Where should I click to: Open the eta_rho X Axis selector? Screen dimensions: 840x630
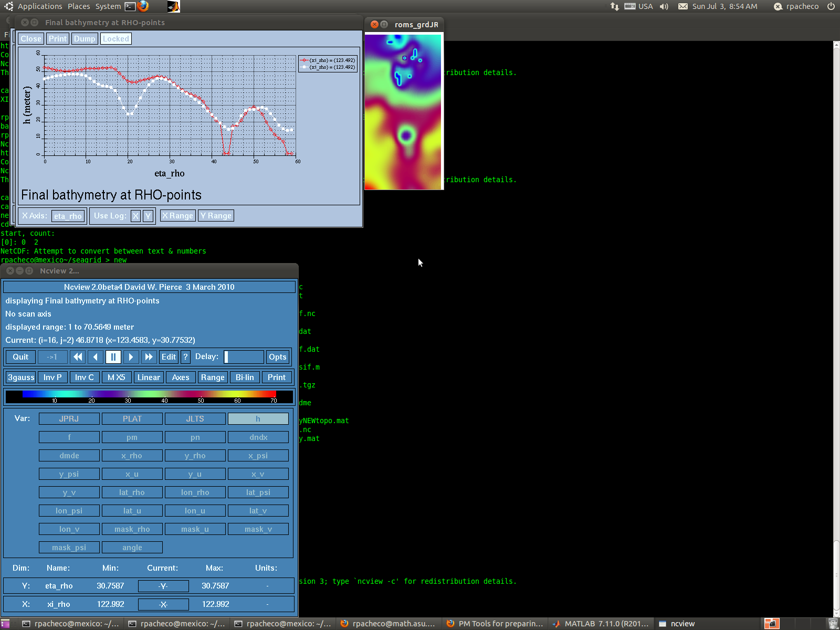coord(68,216)
